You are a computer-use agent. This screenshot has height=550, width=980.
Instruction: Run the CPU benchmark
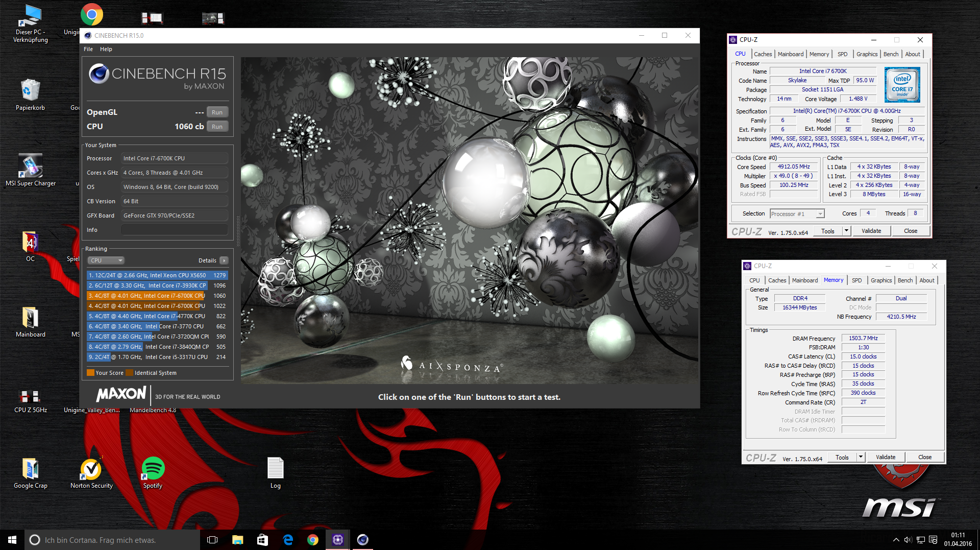coord(217,127)
